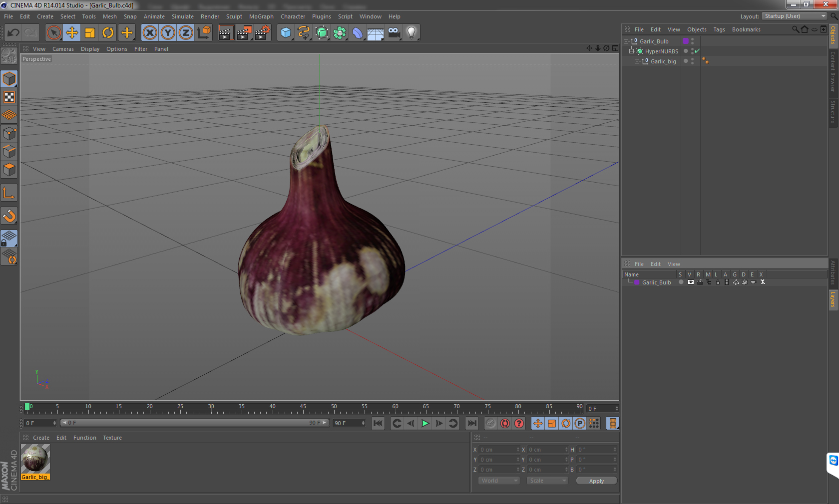This screenshot has height=504, width=839.
Task: Collapse the Garlic_Bulb tree item
Action: pos(626,41)
